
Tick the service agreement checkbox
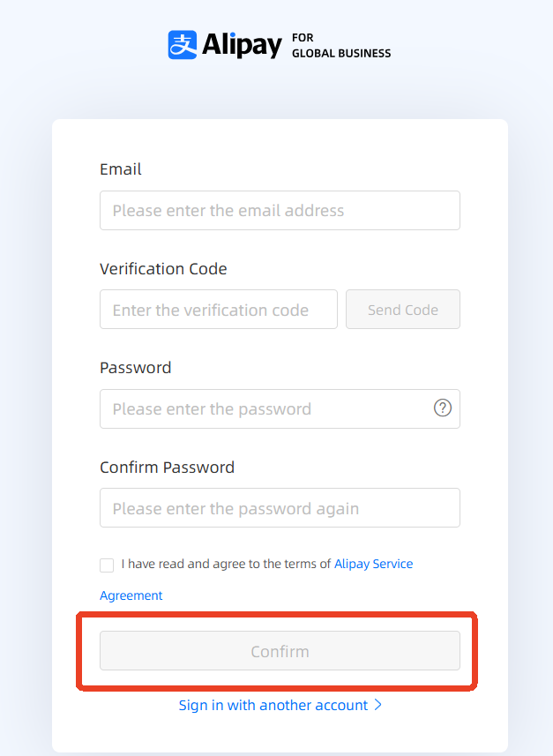click(107, 565)
